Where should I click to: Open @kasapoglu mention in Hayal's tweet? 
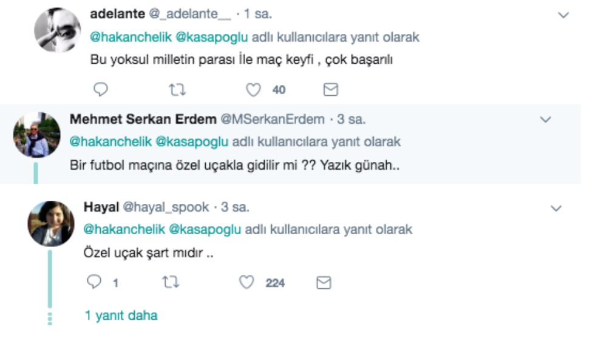point(205,229)
